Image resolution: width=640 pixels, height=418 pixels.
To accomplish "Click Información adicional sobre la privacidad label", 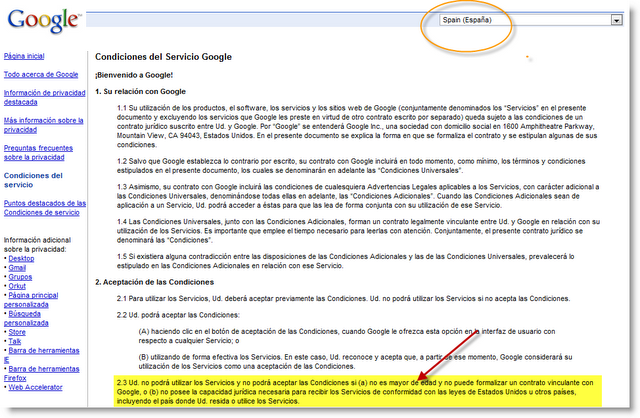I will pos(37,245).
